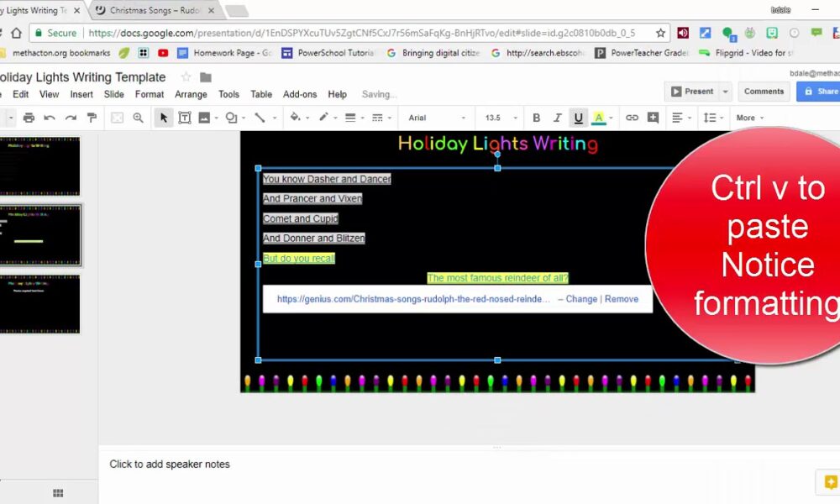Viewport: 840px width, 504px height.
Task: Open the Add-ons menu
Action: 300,95
